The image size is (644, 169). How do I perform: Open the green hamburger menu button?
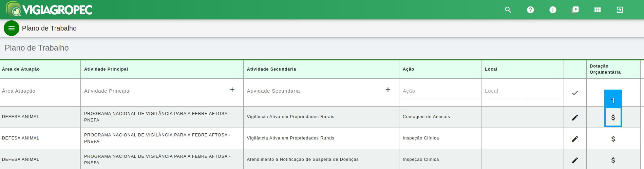click(12, 28)
